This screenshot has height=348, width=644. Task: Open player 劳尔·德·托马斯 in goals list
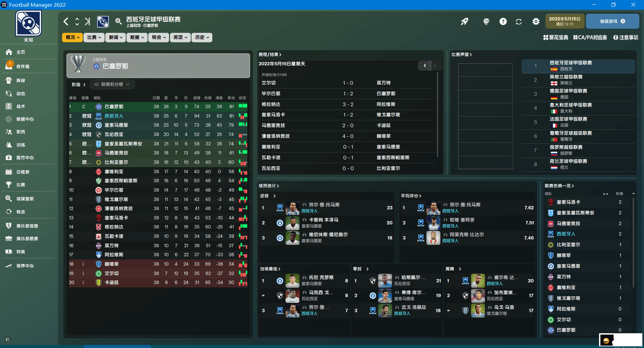[324, 205]
